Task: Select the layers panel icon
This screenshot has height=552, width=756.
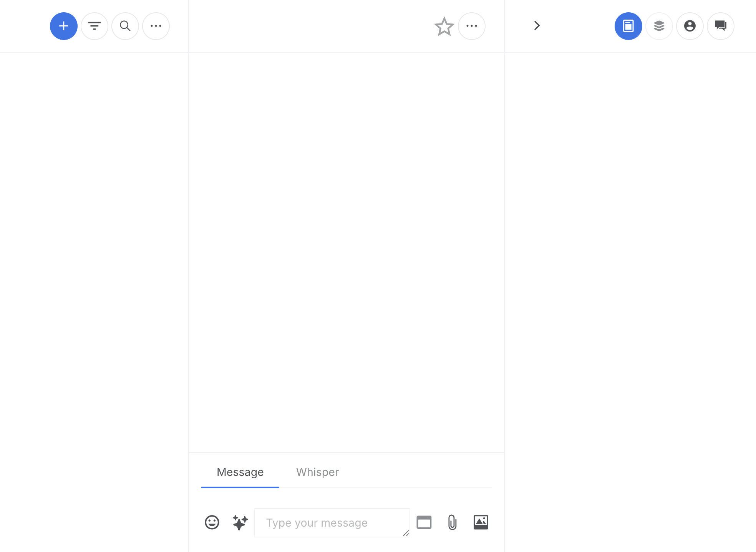Action: [x=659, y=26]
